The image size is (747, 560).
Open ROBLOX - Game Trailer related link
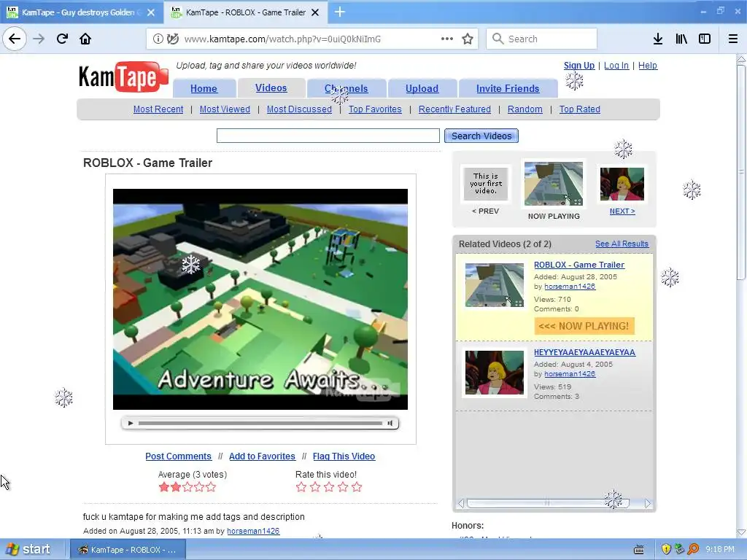click(579, 265)
